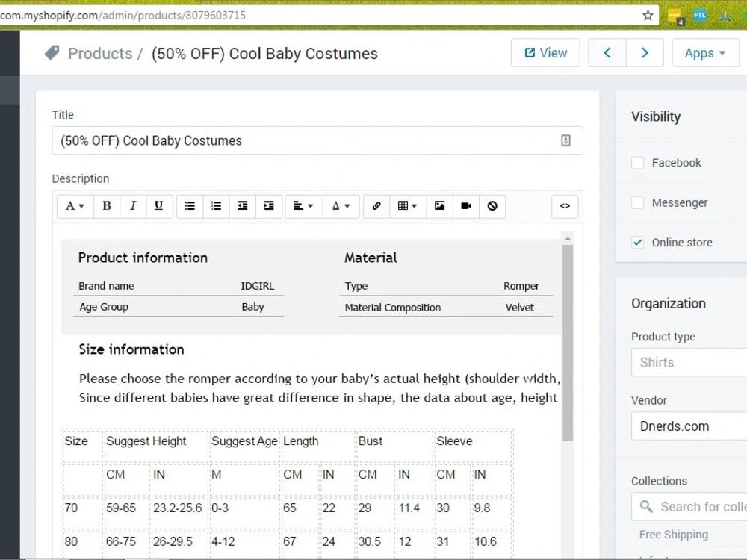
Task: Insert a bulleted list
Action: coord(190,206)
